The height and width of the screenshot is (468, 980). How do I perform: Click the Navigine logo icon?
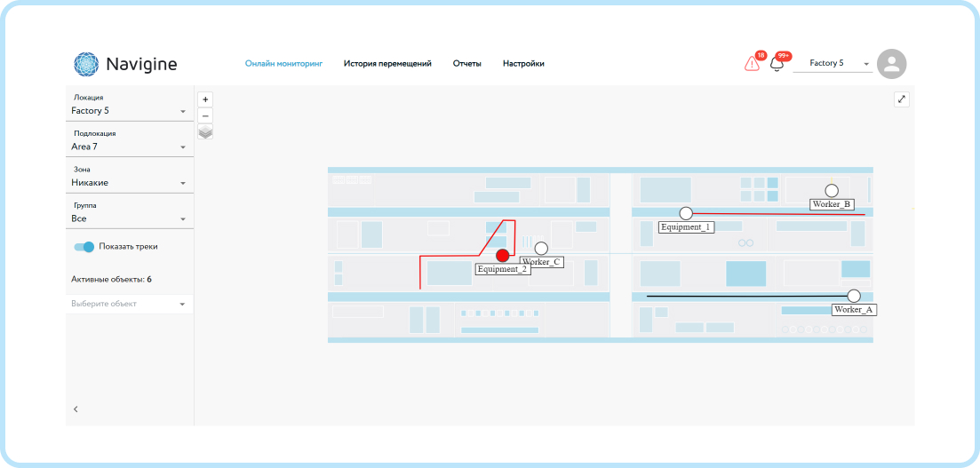86,64
